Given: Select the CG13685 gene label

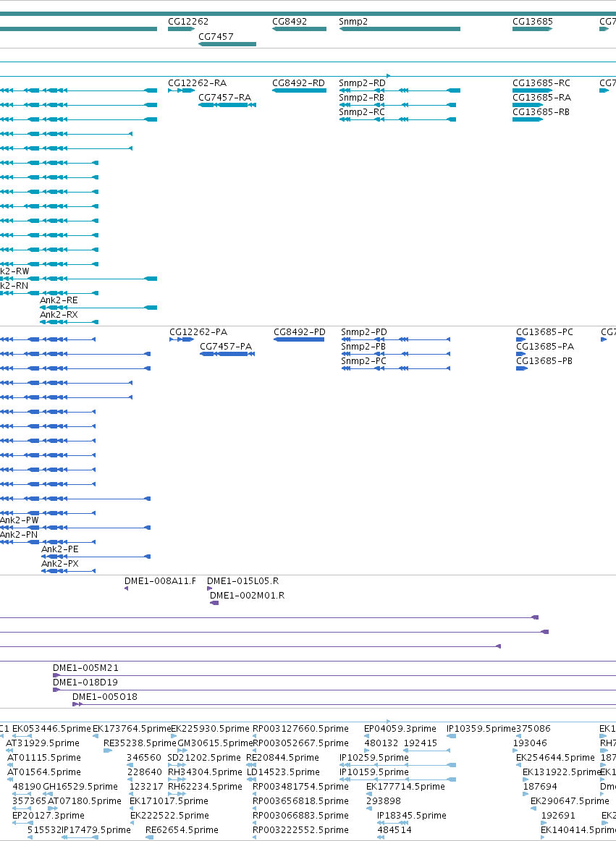Looking at the screenshot, I should 532,22.
